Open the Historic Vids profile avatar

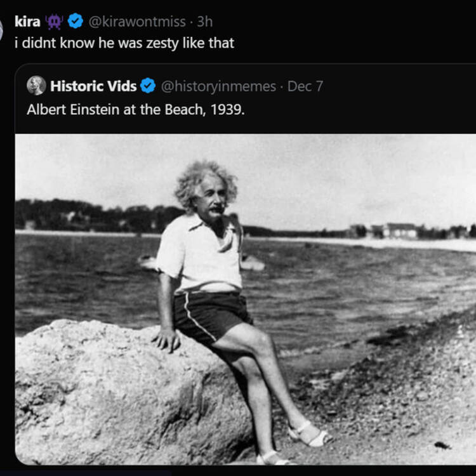click(x=36, y=86)
